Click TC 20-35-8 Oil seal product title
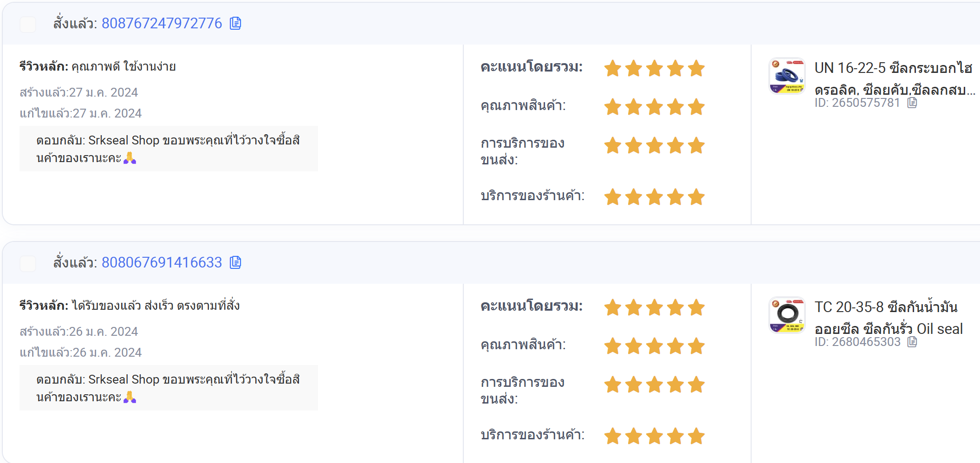The width and height of the screenshot is (980, 463). pos(889,318)
